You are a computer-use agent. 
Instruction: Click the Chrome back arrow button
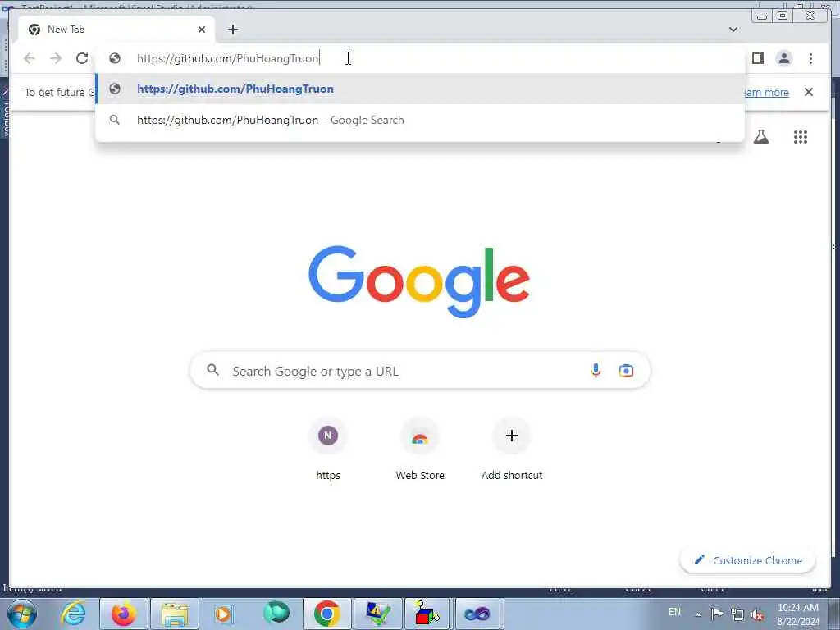(x=30, y=58)
